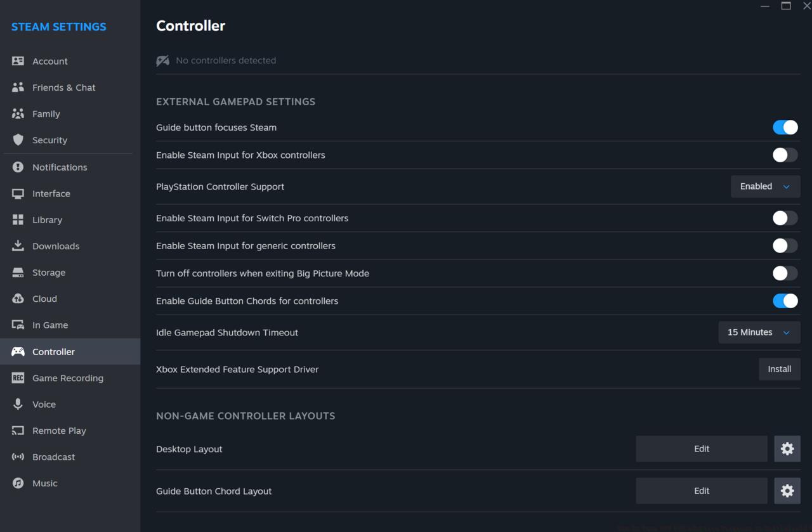
Task: Click the Security shield icon
Action: point(18,140)
